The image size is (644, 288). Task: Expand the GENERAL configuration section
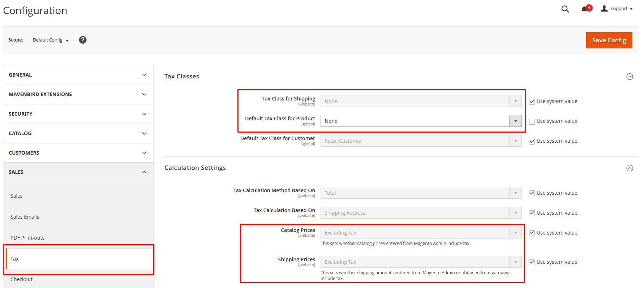(78, 75)
